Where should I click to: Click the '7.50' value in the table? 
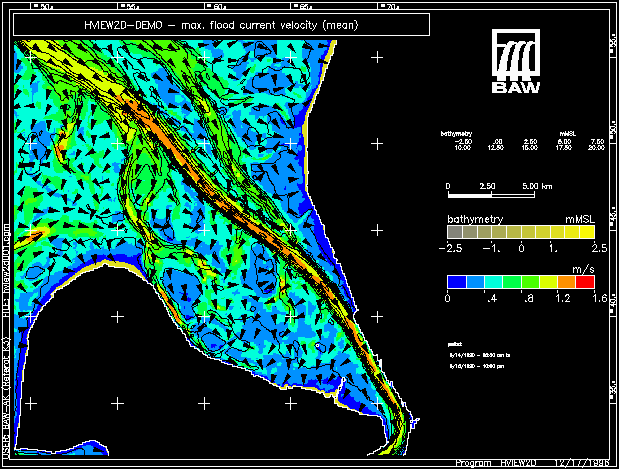click(597, 141)
